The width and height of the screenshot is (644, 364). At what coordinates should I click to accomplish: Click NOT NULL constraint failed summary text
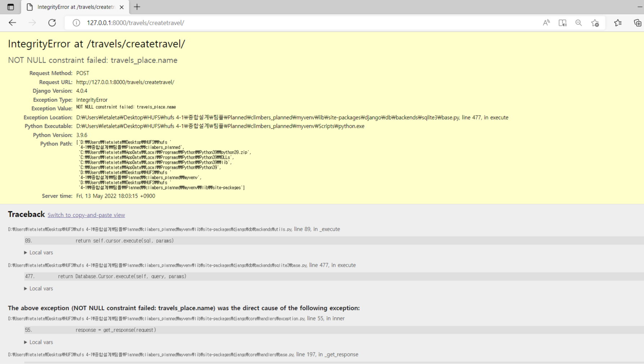pos(93,60)
